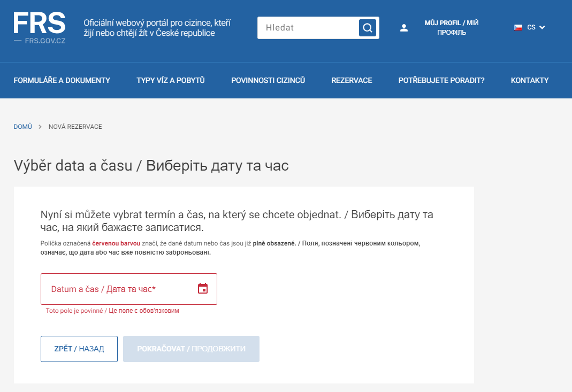Click the Czech flag icon
Image resolution: width=572 pixels, height=392 pixels.
click(518, 27)
